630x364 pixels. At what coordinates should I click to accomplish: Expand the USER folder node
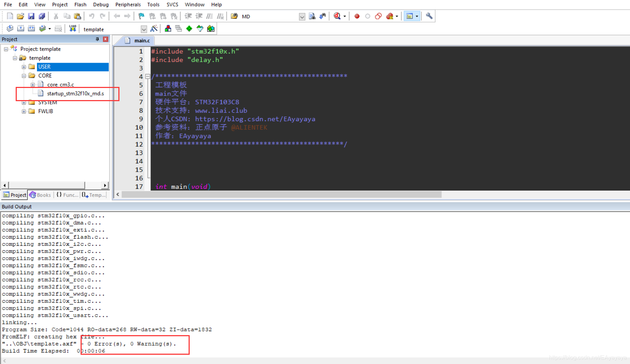[x=24, y=67]
